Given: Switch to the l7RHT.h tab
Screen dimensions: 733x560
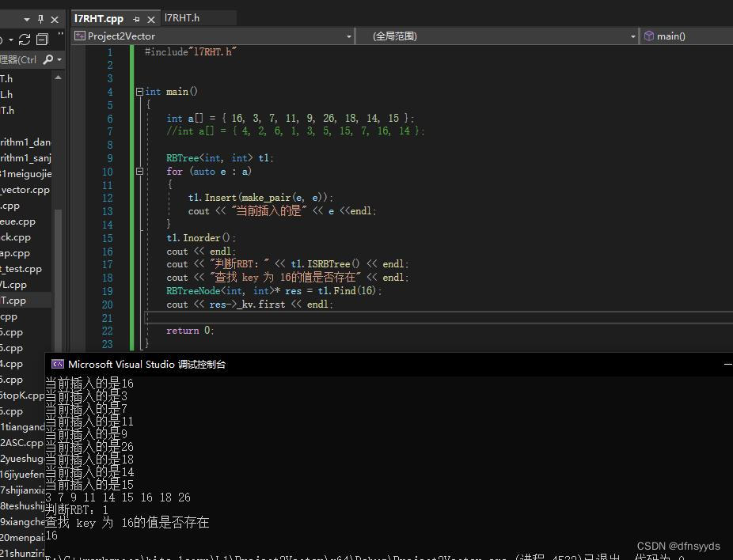Looking at the screenshot, I should [182, 17].
